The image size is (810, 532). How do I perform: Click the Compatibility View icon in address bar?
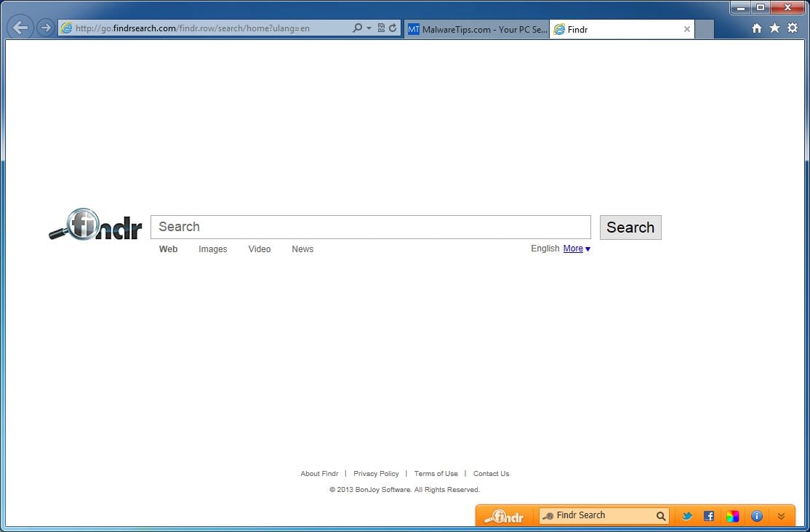point(381,28)
